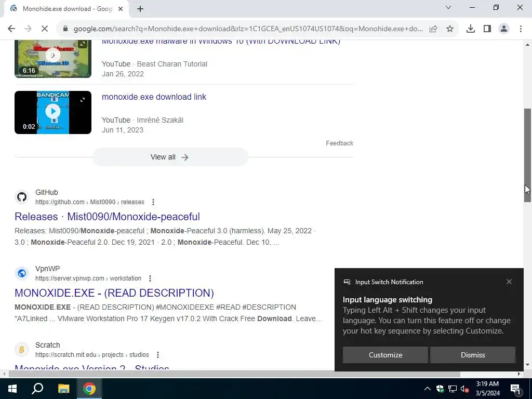532x399 pixels.
Task: Click the muted volume tray icon
Action: point(465,389)
